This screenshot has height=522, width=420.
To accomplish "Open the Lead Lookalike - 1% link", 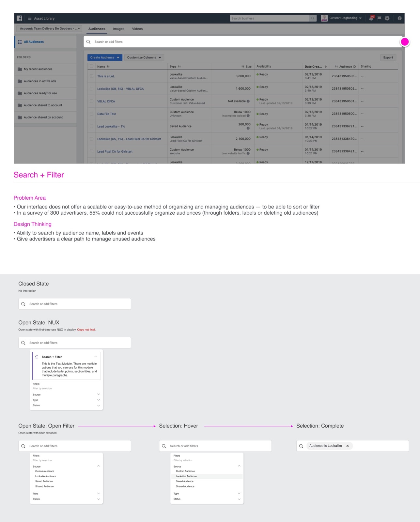I will point(111,127).
